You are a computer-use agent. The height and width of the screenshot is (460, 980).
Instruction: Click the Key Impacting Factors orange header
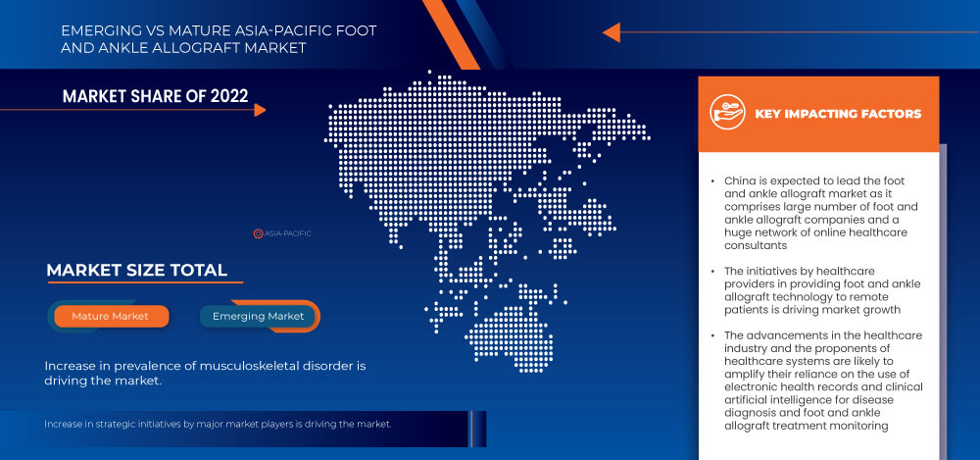(x=818, y=114)
